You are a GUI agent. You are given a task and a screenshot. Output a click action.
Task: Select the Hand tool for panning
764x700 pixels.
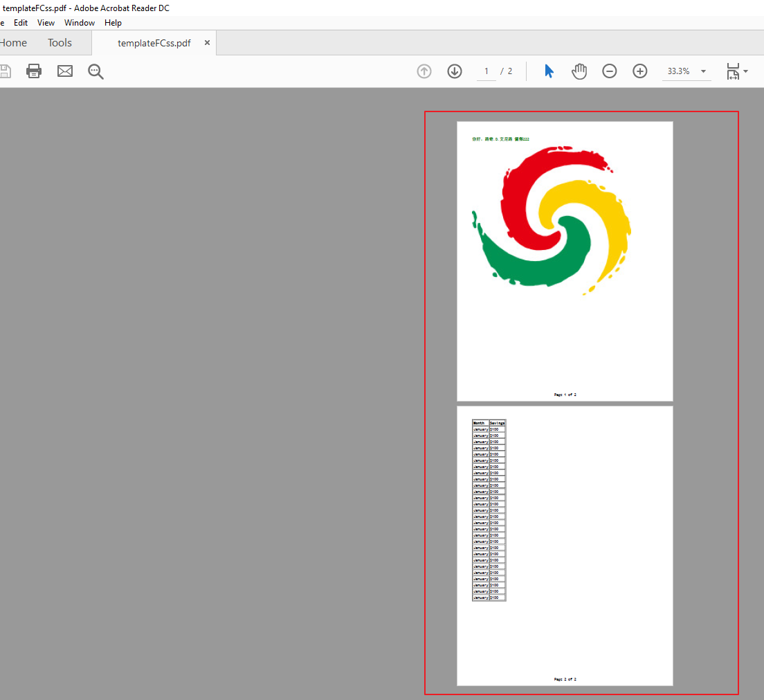pos(579,71)
